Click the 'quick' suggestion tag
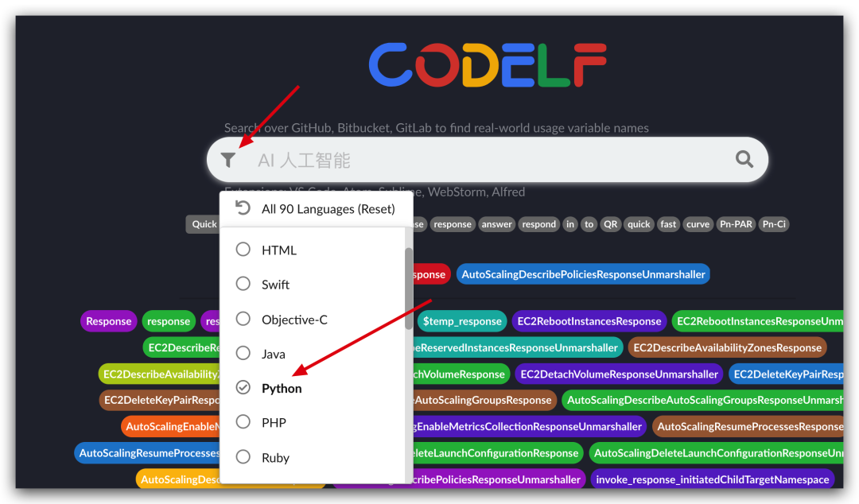The height and width of the screenshot is (504, 859). [639, 224]
